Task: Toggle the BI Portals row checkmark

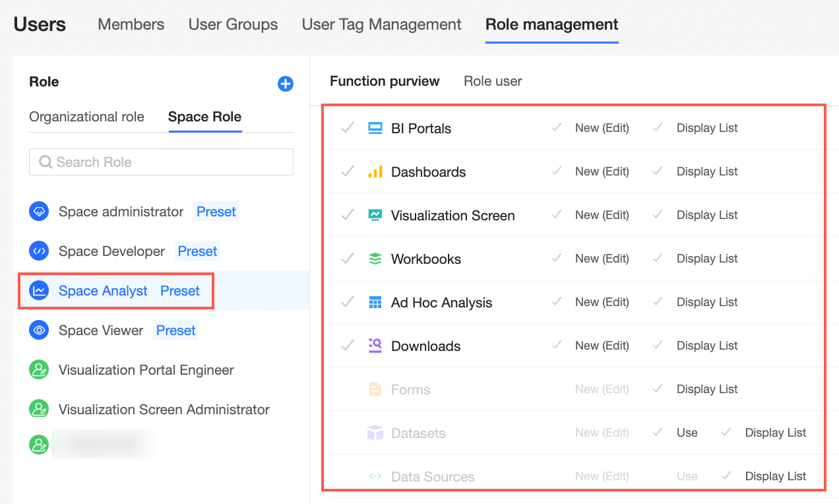Action: pos(348,128)
